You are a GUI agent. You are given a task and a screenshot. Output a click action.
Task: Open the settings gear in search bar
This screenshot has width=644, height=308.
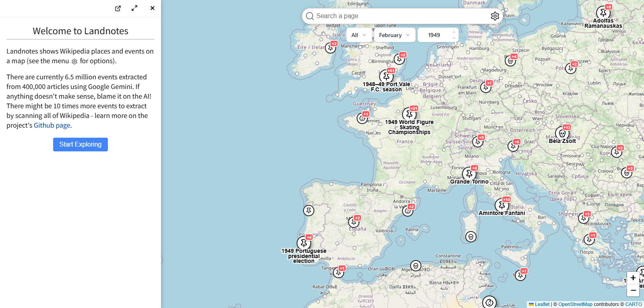coord(495,16)
